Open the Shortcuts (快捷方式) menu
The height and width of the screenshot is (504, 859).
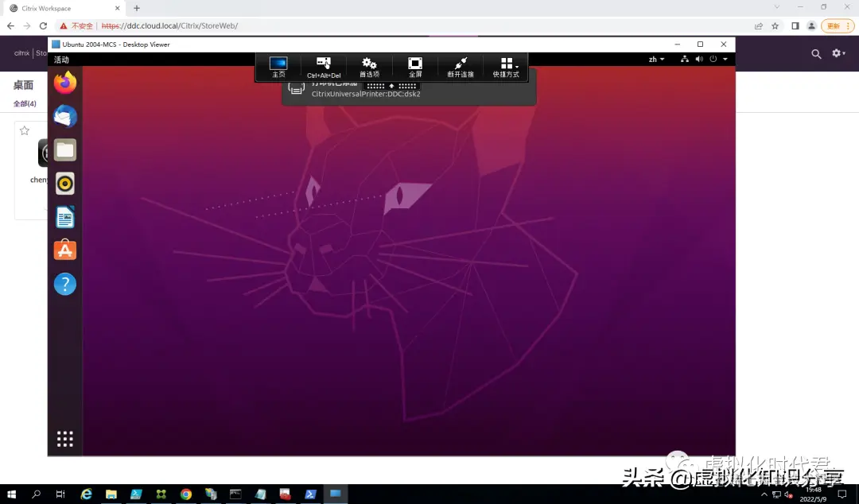pos(506,67)
